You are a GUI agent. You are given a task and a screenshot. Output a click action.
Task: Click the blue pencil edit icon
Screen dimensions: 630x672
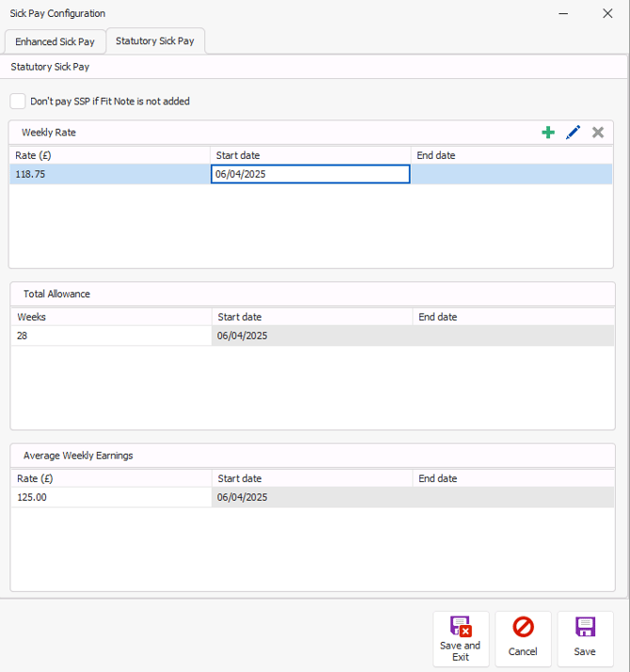[x=573, y=133]
